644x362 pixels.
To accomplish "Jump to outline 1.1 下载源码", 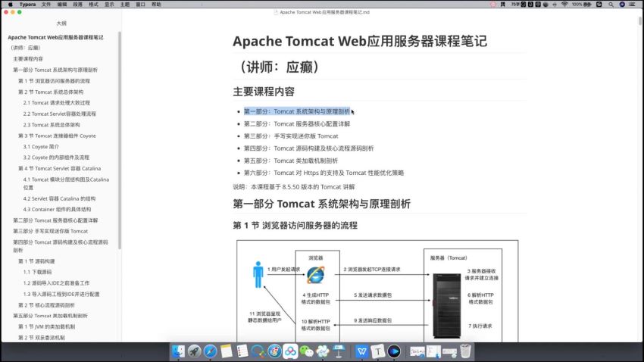I will [37, 272].
